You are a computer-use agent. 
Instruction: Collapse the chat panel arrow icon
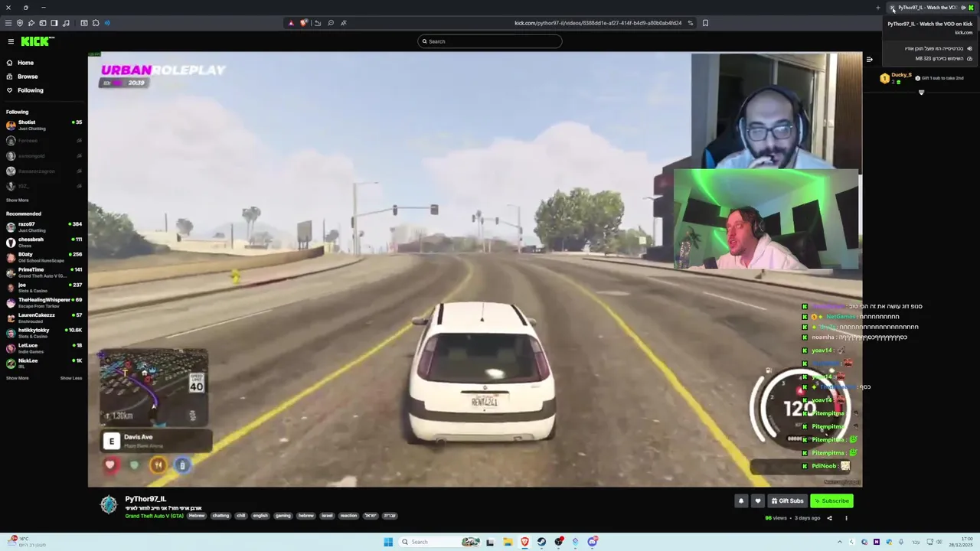tap(869, 59)
